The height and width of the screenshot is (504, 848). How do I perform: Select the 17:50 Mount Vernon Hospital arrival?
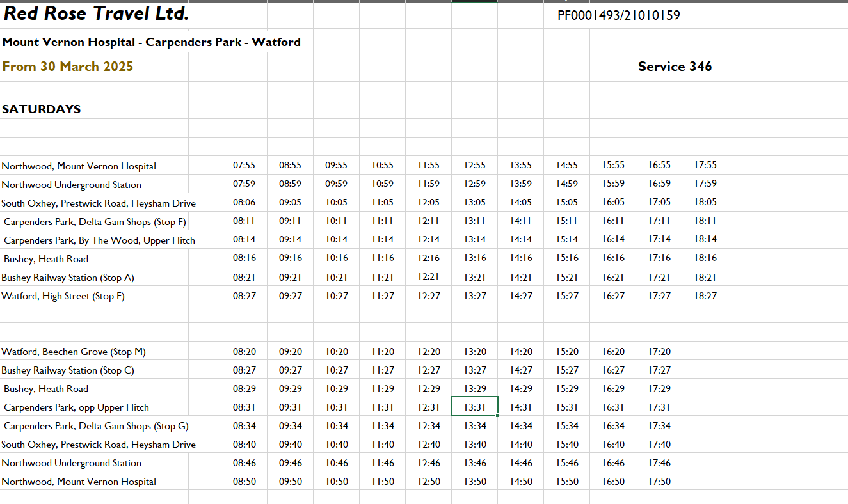659,482
